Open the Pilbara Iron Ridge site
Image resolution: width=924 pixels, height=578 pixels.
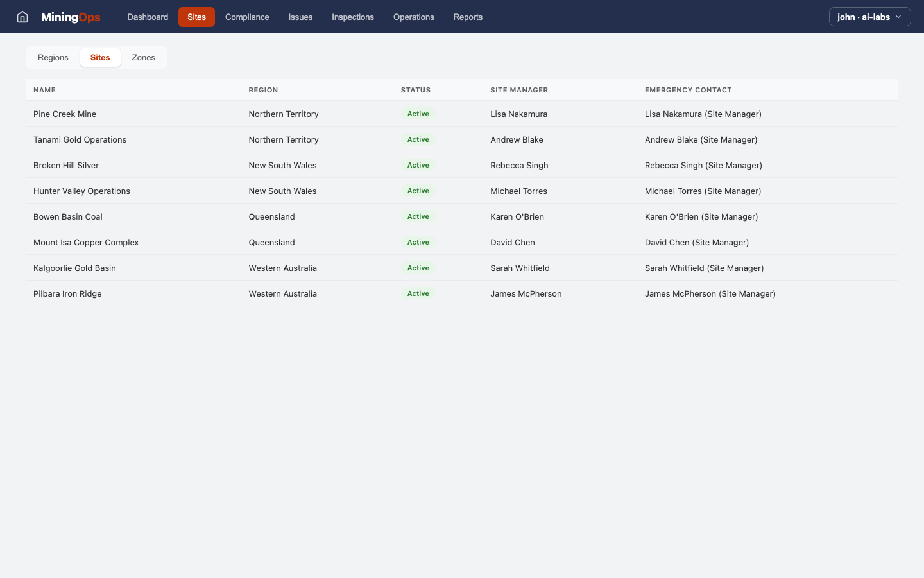(67, 294)
